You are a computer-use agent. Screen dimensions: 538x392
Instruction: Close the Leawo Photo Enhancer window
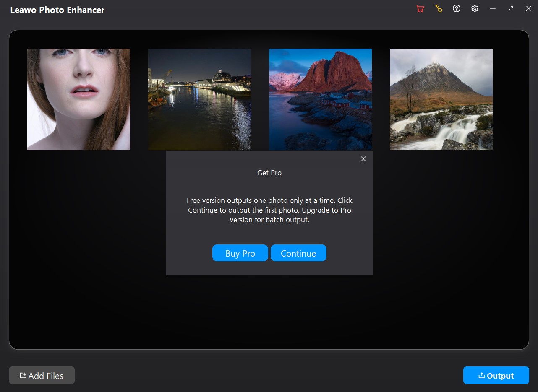tap(529, 9)
